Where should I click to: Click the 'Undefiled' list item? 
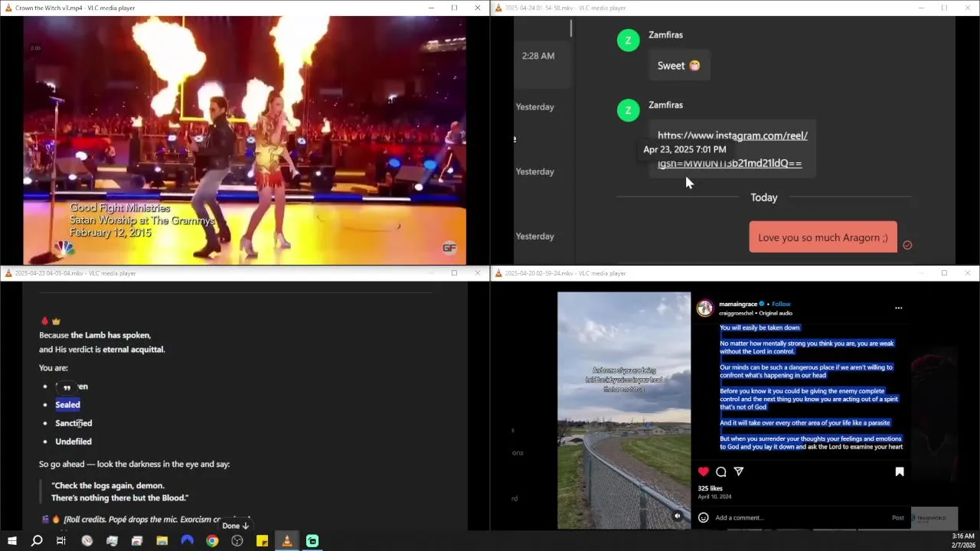click(73, 442)
